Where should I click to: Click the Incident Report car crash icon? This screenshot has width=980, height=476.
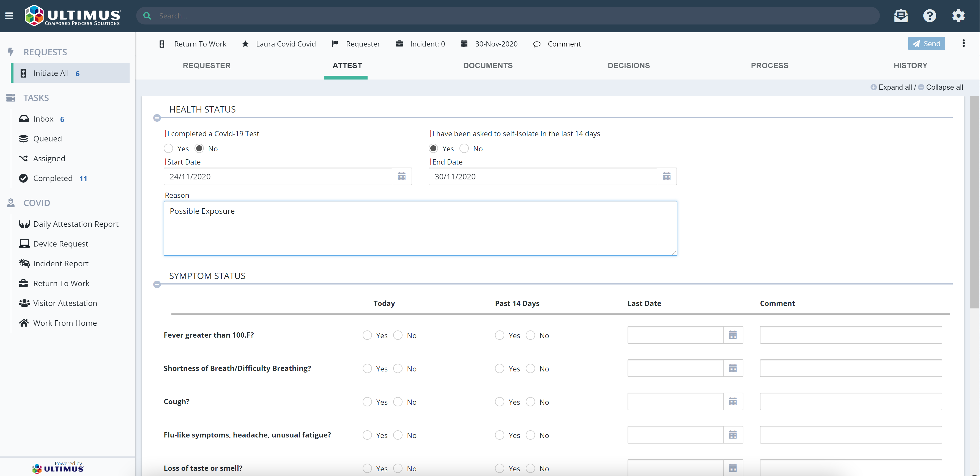24,263
